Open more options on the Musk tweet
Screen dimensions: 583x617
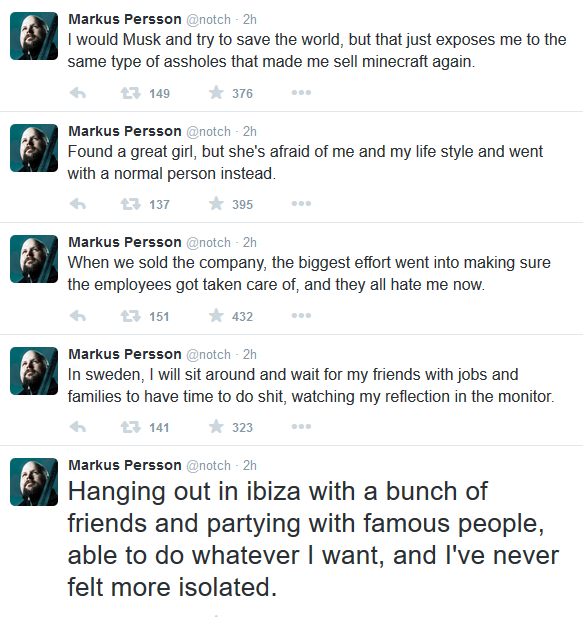(x=301, y=93)
